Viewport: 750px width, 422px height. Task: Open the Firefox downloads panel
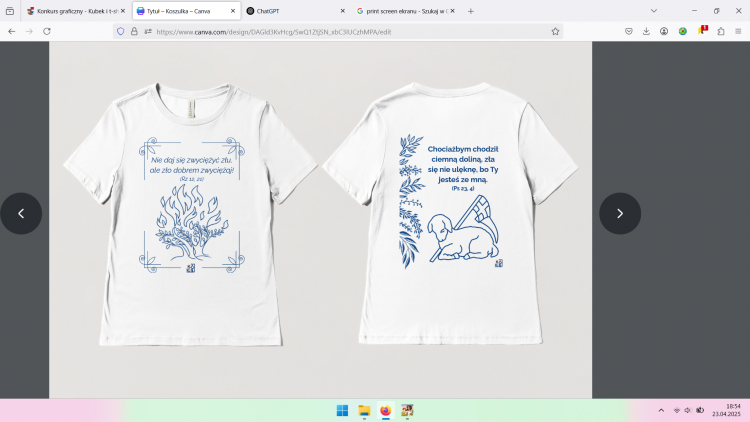pyautogui.click(x=646, y=31)
